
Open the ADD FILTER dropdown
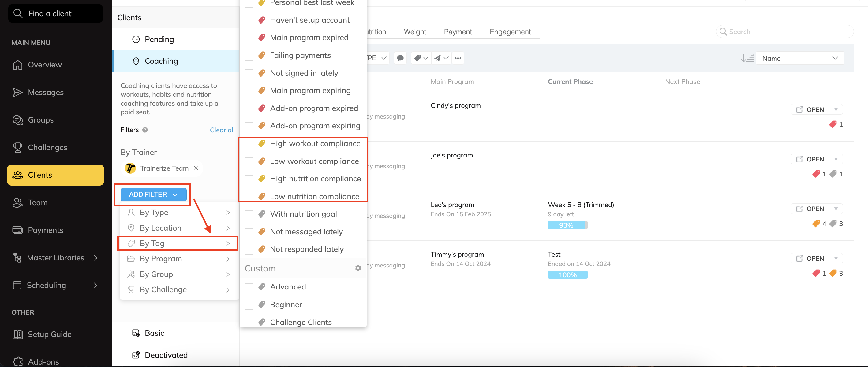[153, 194]
